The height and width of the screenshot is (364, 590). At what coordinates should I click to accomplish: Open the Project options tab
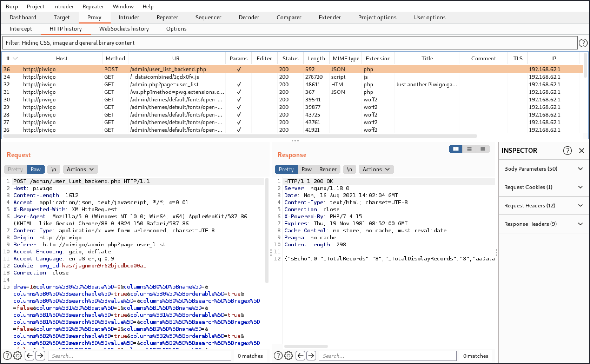(x=377, y=17)
